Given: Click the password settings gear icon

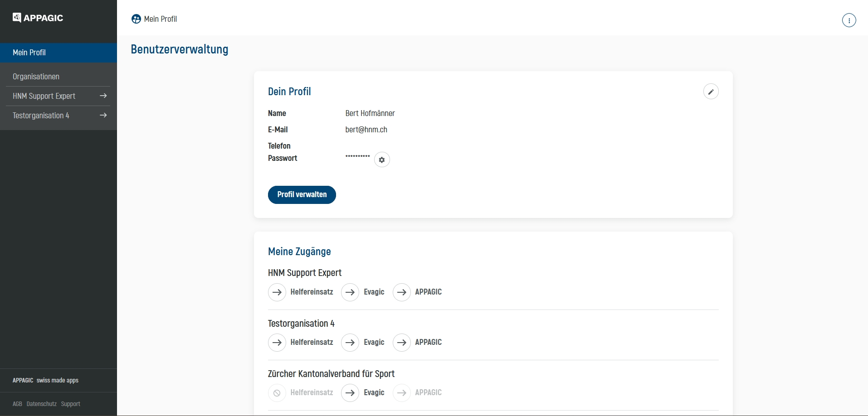Looking at the screenshot, I should [382, 160].
